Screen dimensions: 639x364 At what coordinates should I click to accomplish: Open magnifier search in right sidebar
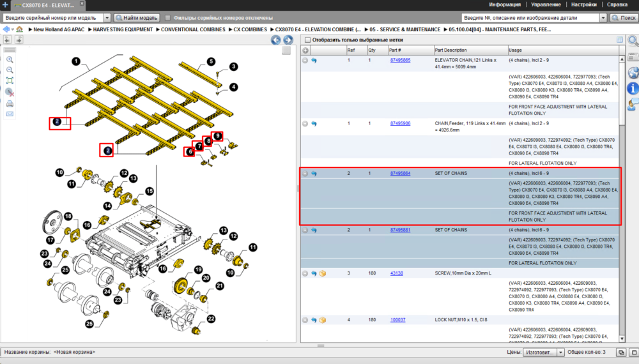pyautogui.click(x=633, y=41)
